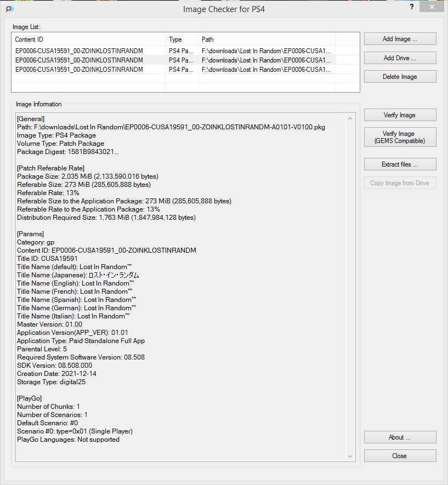This screenshot has width=448, height=485.
Task: Click the scroll down arrow of Image Information
Action: click(350, 457)
